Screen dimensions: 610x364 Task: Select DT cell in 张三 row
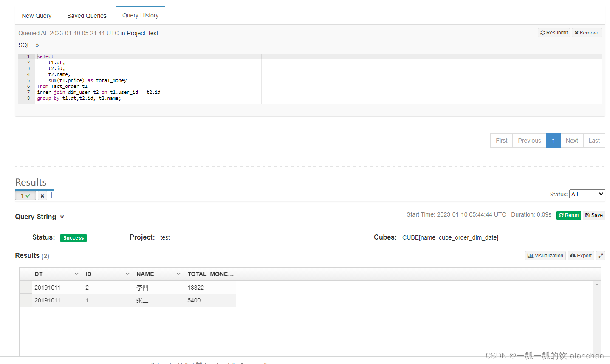(57, 300)
